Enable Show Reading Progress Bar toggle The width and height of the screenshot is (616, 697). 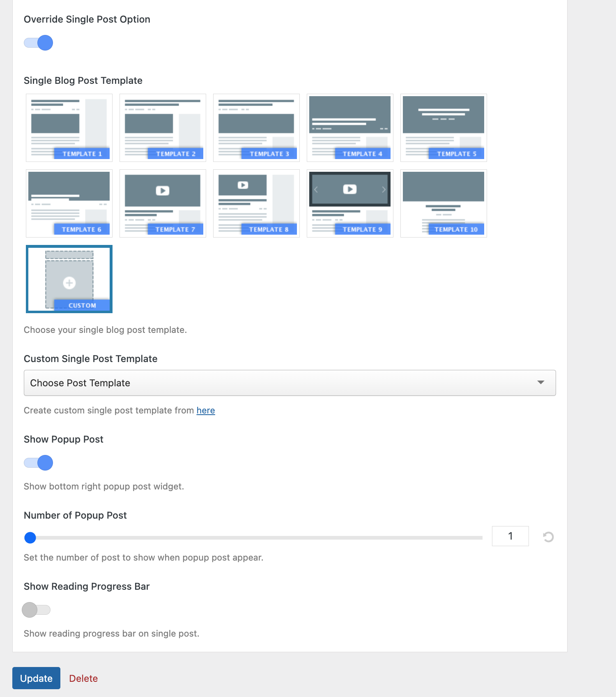pyautogui.click(x=36, y=610)
